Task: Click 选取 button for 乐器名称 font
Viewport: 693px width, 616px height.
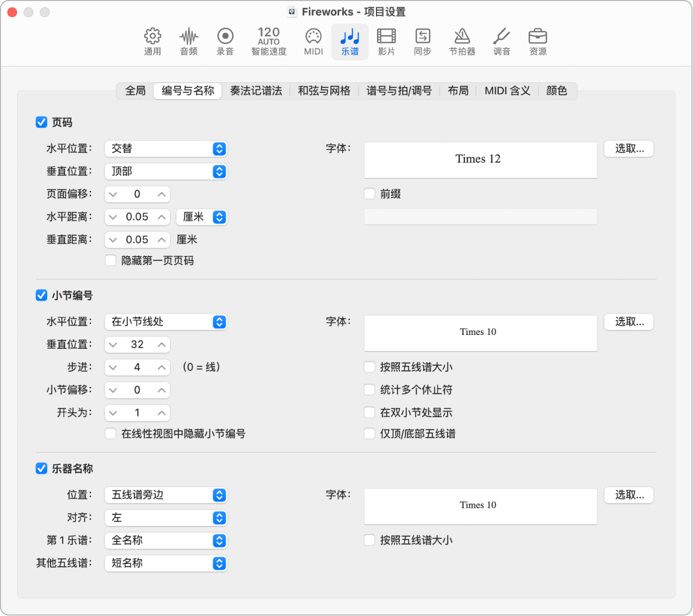Action: click(628, 494)
